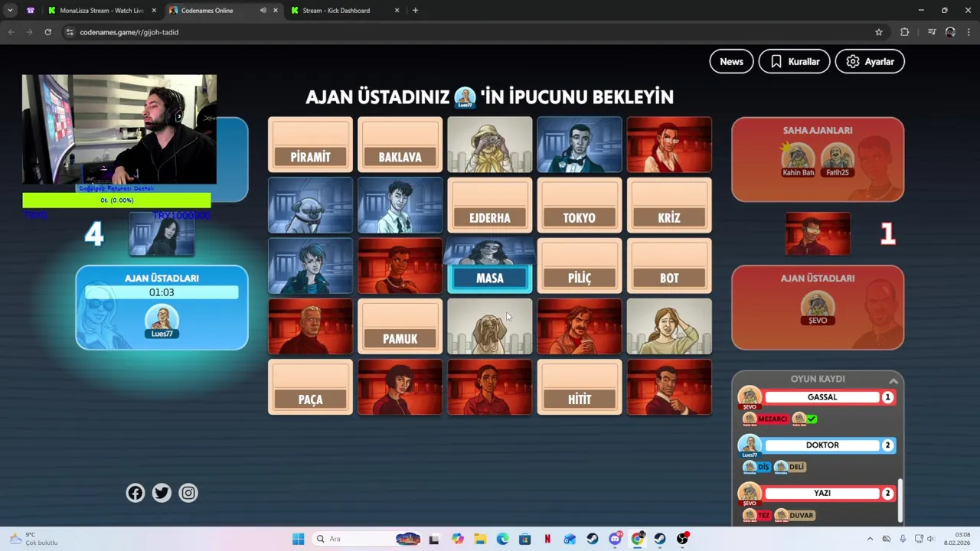The image size is (980, 551).
Task: Click the Kahin Batu player avatar
Action: (798, 159)
